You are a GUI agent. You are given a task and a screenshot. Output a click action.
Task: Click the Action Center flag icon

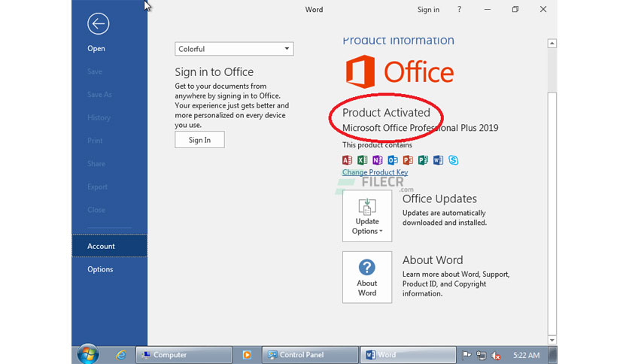466,355
